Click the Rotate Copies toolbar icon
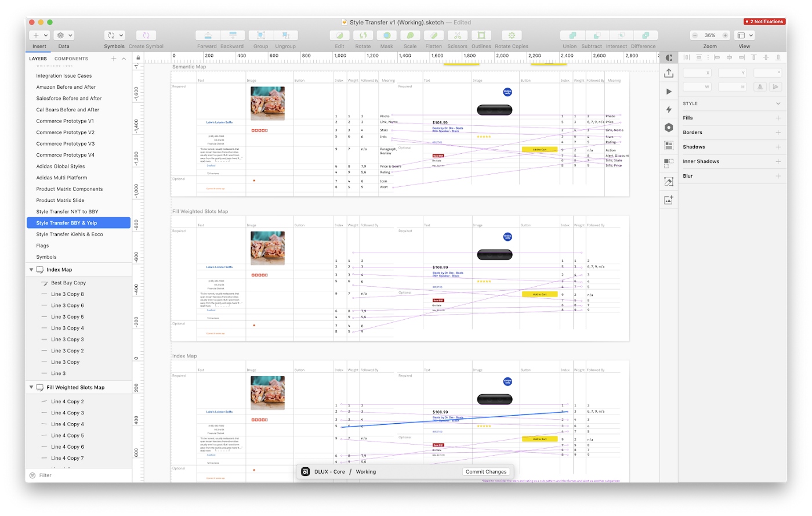812x516 pixels. (x=511, y=35)
